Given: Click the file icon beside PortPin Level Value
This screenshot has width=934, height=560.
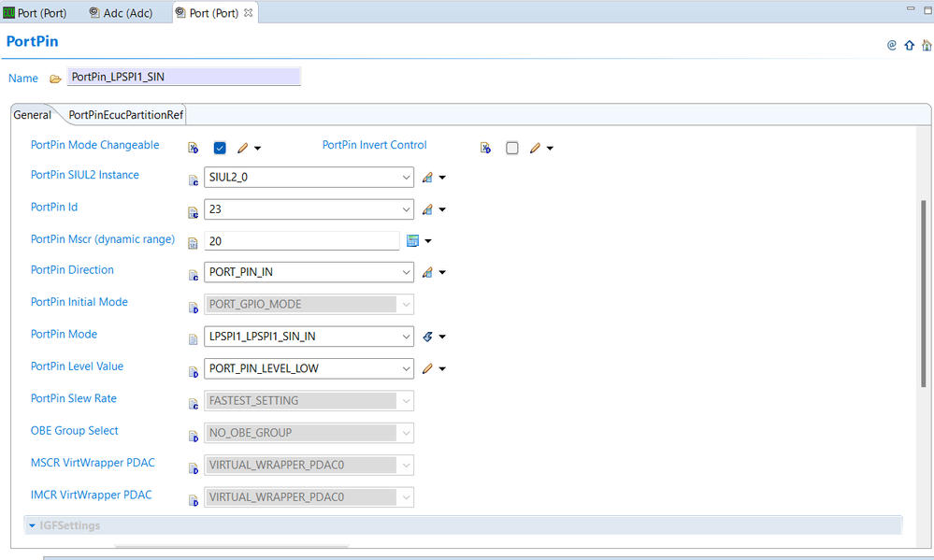Looking at the screenshot, I should click(x=193, y=372).
